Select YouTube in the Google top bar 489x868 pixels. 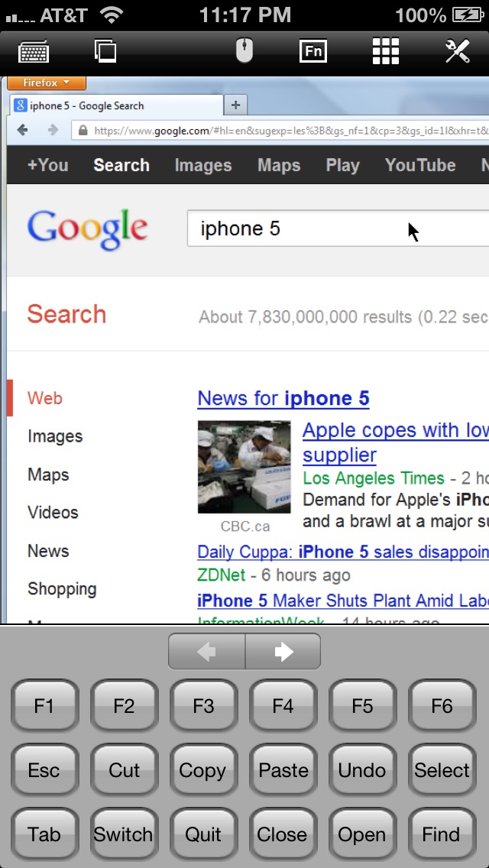click(420, 165)
